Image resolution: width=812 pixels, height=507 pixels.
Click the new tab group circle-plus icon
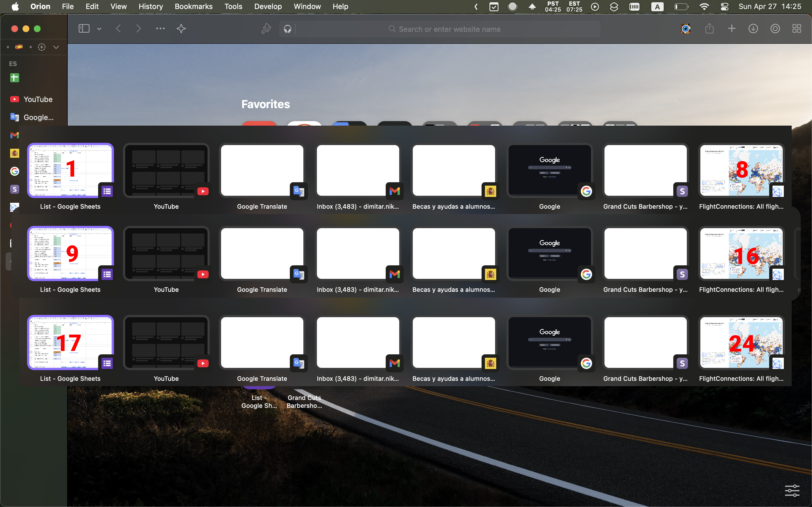pyautogui.click(x=42, y=47)
